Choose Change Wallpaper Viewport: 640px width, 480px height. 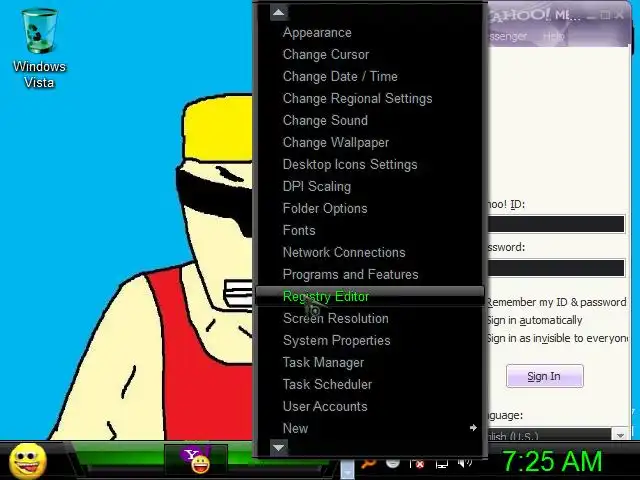coord(336,142)
